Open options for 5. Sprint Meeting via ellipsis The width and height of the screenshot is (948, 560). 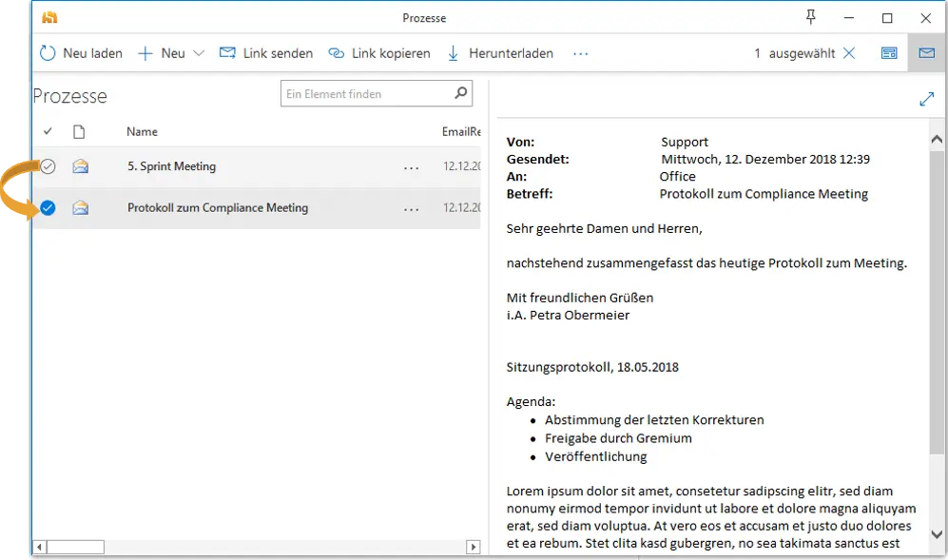pos(412,167)
